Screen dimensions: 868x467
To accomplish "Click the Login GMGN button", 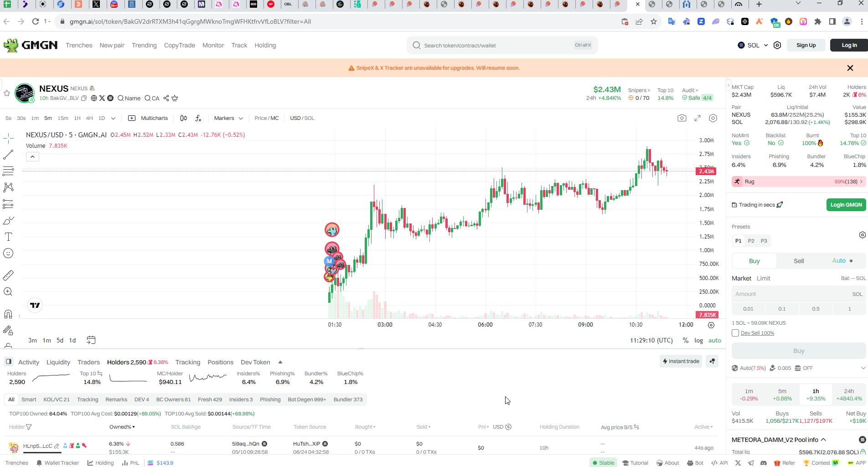I will pyautogui.click(x=846, y=205).
